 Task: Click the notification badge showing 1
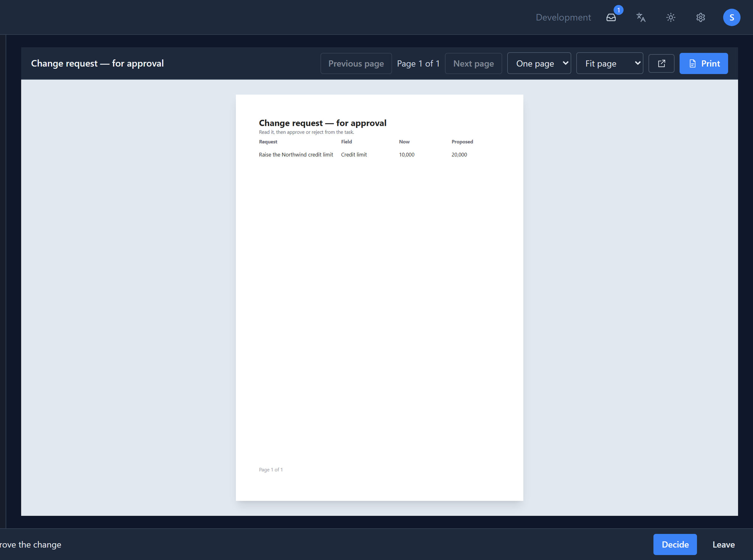(x=618, y=10)
